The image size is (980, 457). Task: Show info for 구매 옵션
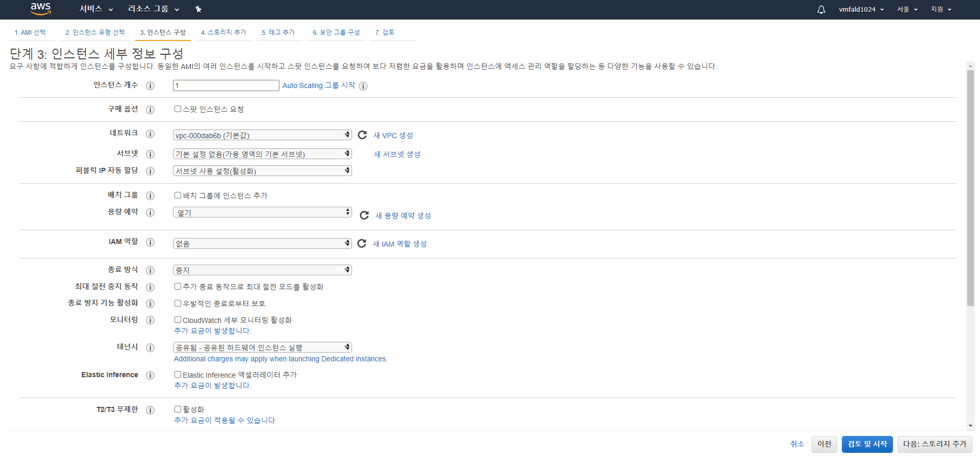150,110
